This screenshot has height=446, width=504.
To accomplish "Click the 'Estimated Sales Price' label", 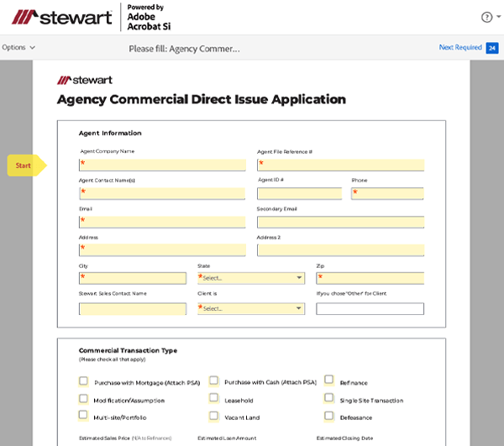I will 104,438.
